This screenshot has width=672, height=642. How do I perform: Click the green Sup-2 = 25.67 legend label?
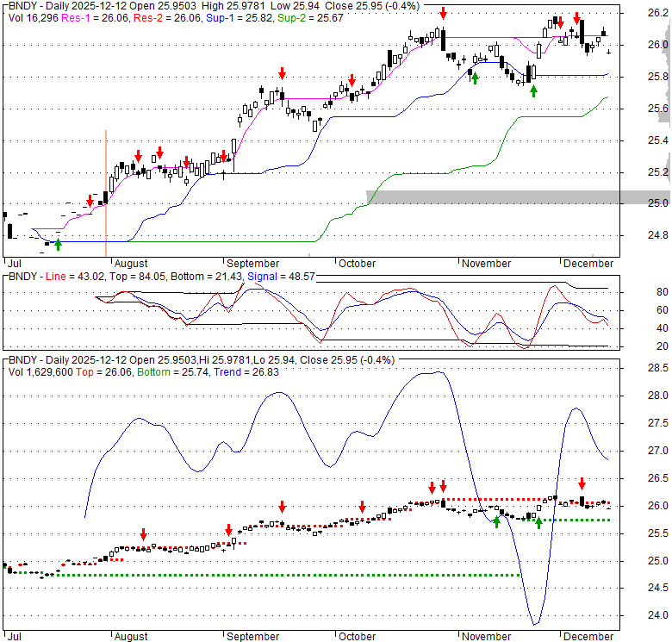pos(310,18)
